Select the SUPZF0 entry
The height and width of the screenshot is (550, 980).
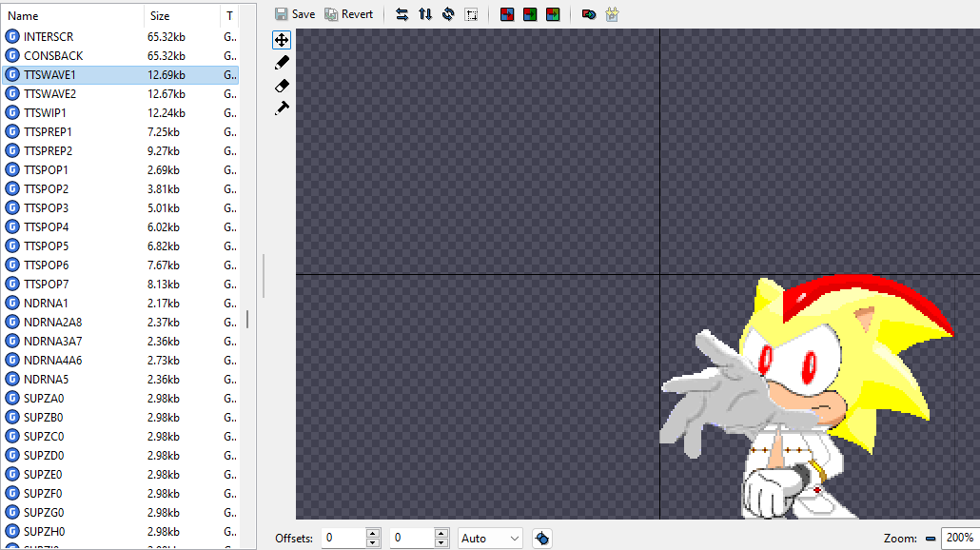click(121, 494)
